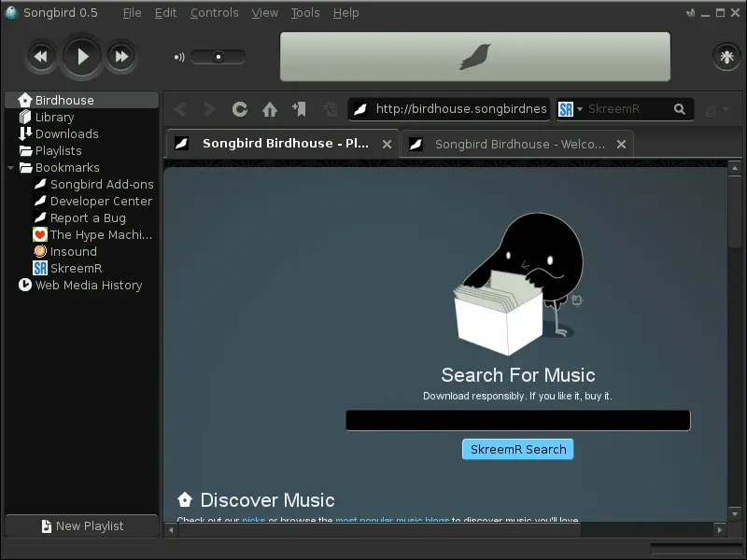The height and width of the screenshot is (560, 747).
Task: Play the current track
Action: point(81,57)
